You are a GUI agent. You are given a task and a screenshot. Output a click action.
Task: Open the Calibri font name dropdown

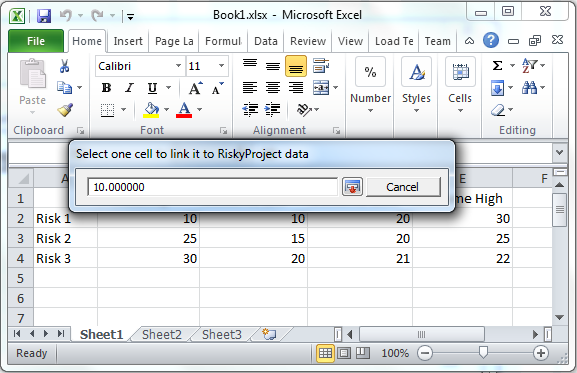(178, 66)
